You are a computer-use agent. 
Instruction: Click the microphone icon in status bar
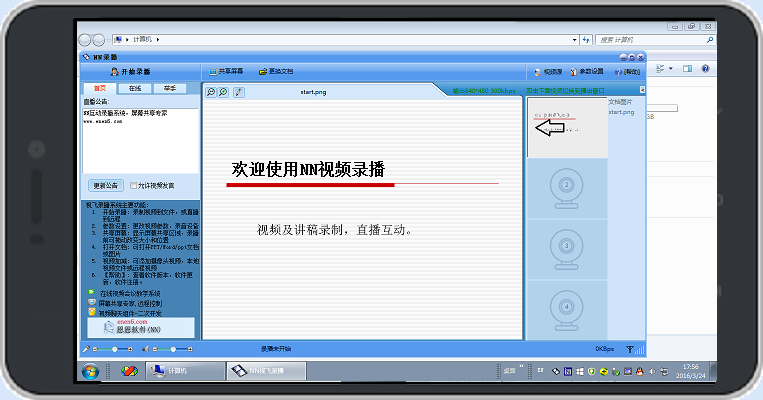point(86,349)
